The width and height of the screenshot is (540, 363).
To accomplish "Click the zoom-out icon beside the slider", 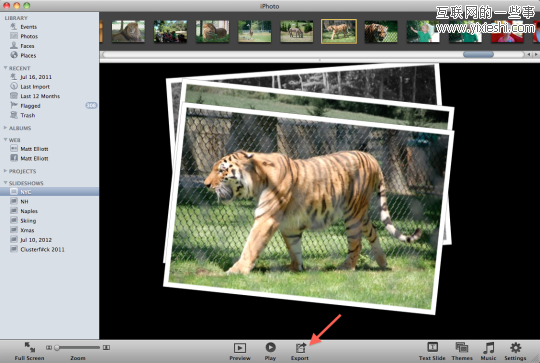I will 49,348.
